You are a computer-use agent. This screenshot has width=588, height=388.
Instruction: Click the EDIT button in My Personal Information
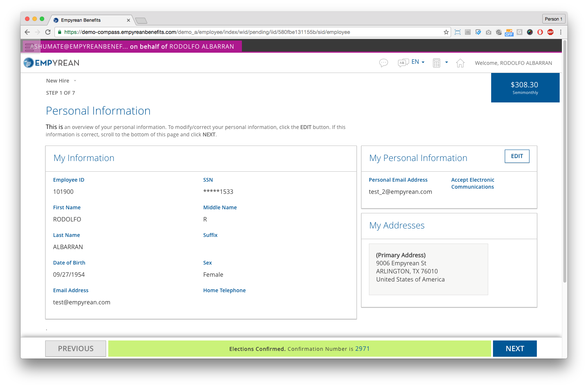click(x=517, y=156)
